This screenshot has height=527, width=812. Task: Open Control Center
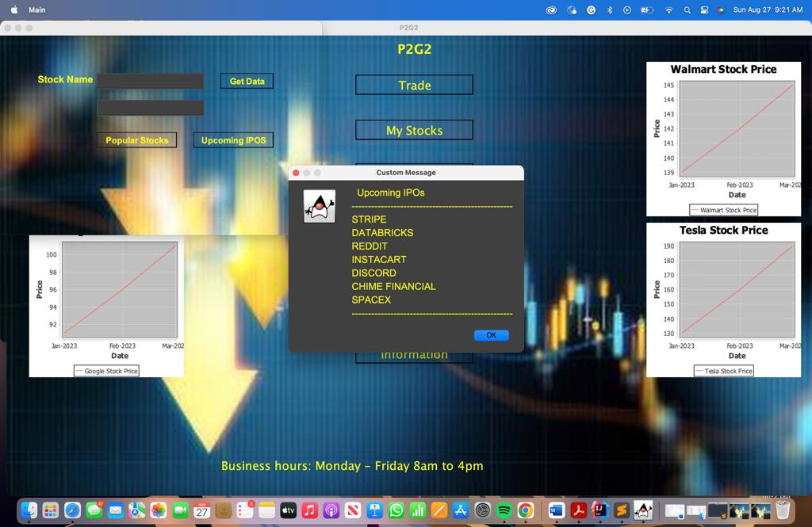pyautogui.click(x=704, y=10)
